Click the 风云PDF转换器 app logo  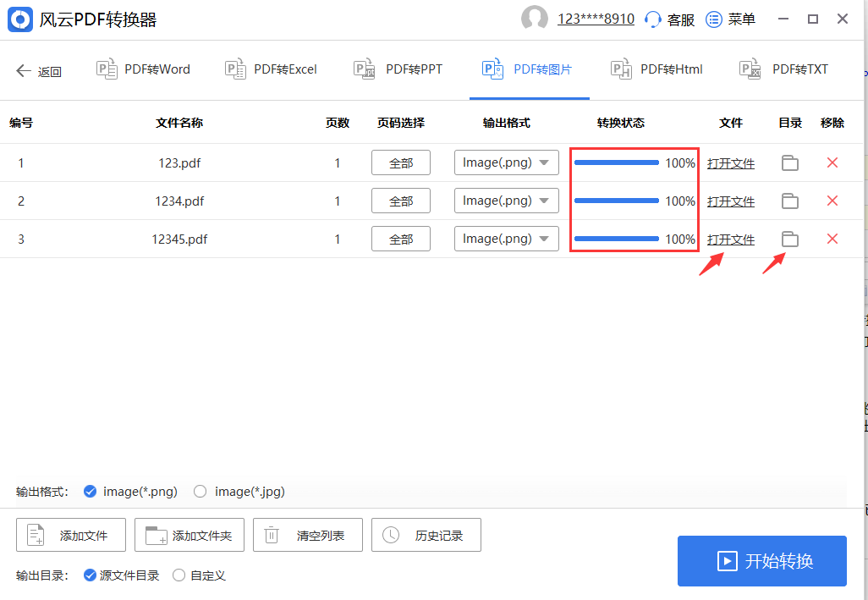pos(20,19)
